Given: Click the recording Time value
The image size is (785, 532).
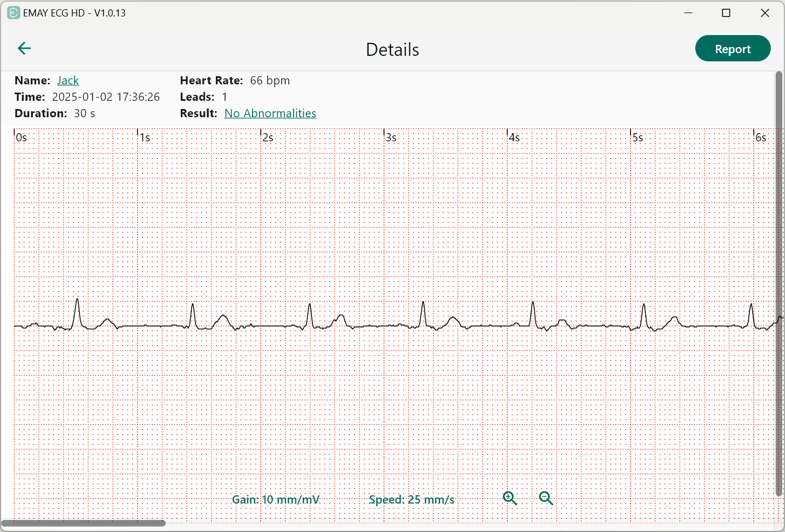Looking at the screenshot, I should tap(106, 97).
